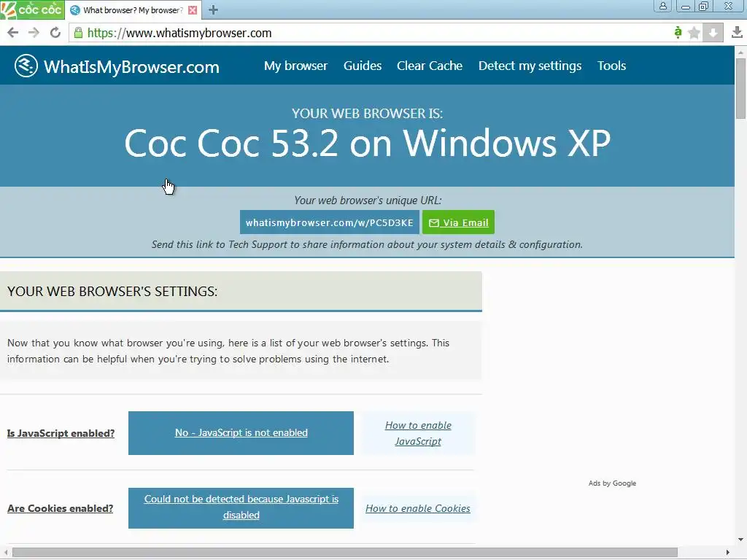The width and height of the screenshot is (747, 560).
Task: Go forward with the forward arrow
Action: coord(34,32)
